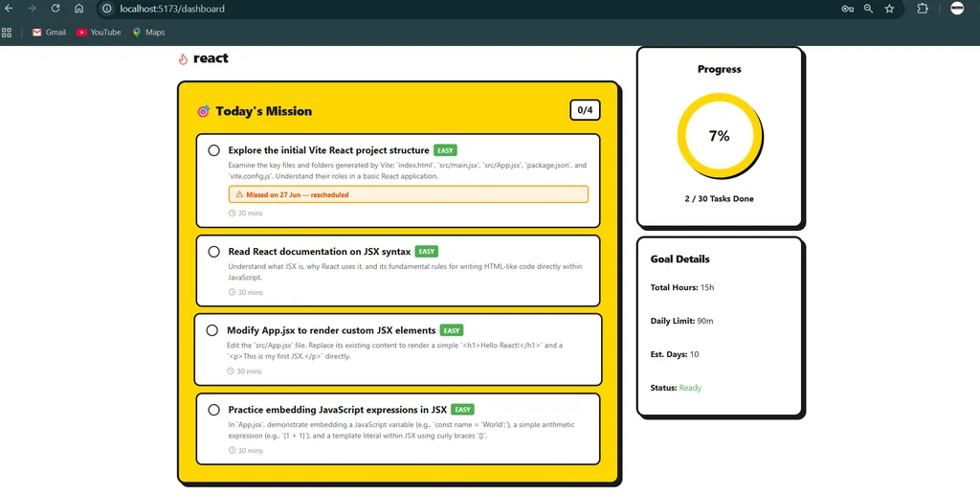The width and height of the screenshot is (980, 495).
Task: Mark Explore the initial Vite project task done
Action: tap(213, 150)
